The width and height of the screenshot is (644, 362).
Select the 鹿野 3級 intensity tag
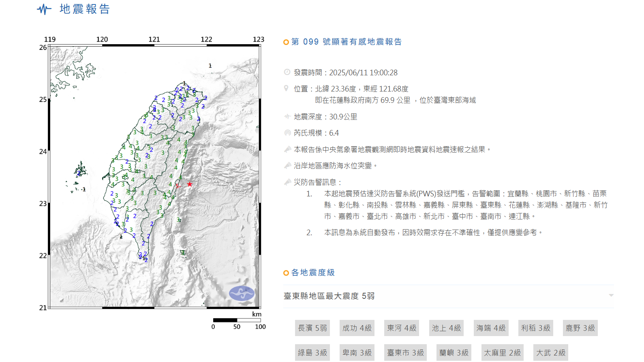pyautogui.click(x=580, y=328)
